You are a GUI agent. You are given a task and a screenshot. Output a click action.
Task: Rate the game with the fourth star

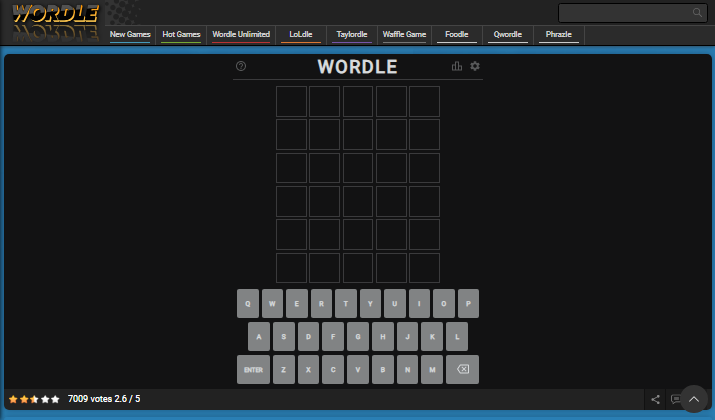(x=45, y=399)
